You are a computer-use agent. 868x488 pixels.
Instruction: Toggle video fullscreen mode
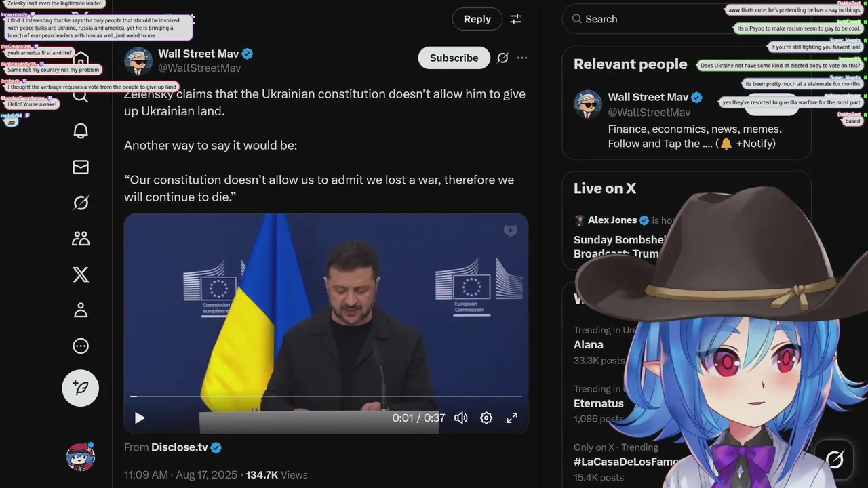point(512,418)
